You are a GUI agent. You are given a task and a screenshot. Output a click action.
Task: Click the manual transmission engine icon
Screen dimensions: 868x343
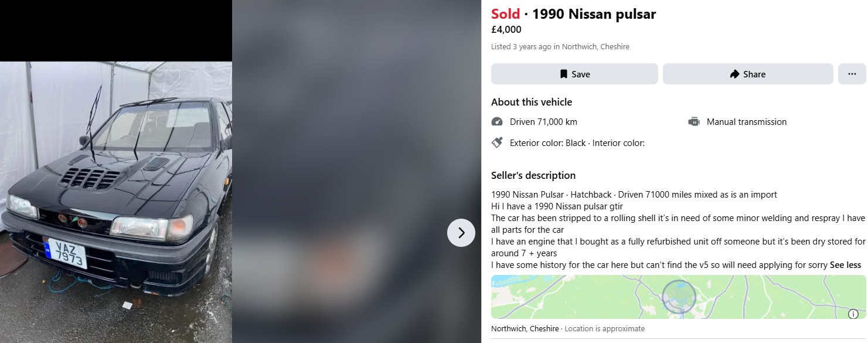[694, 122]
